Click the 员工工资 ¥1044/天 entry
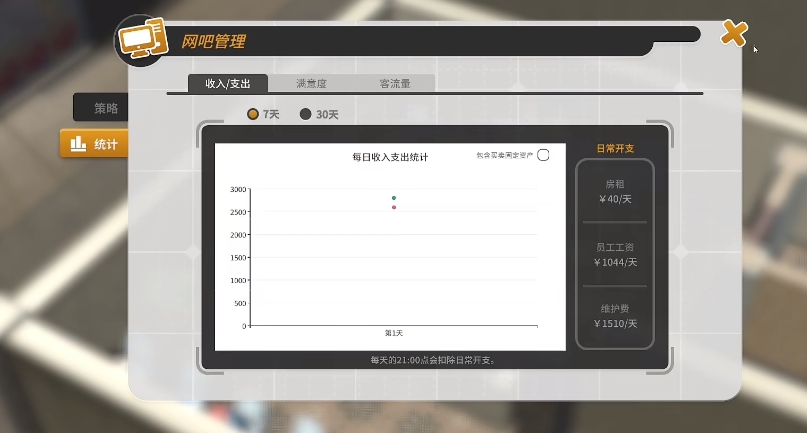This screenshot has width=807, height=433. coord(615,255)
